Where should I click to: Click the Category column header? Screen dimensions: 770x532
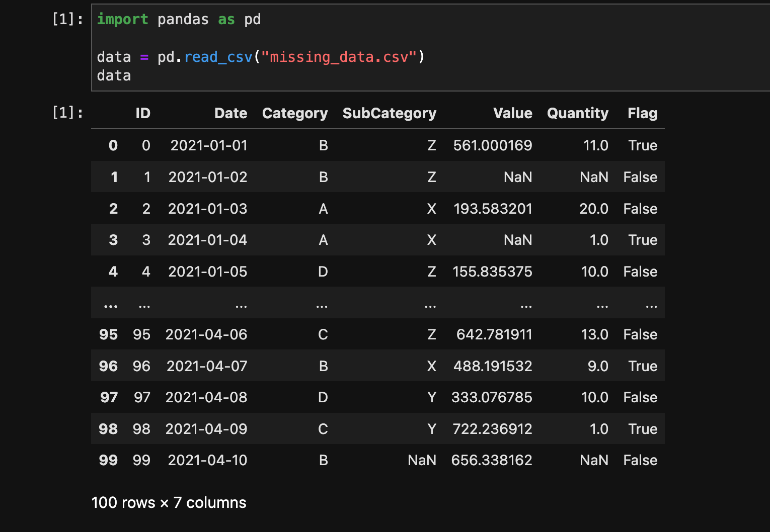(x=295, y=114)
